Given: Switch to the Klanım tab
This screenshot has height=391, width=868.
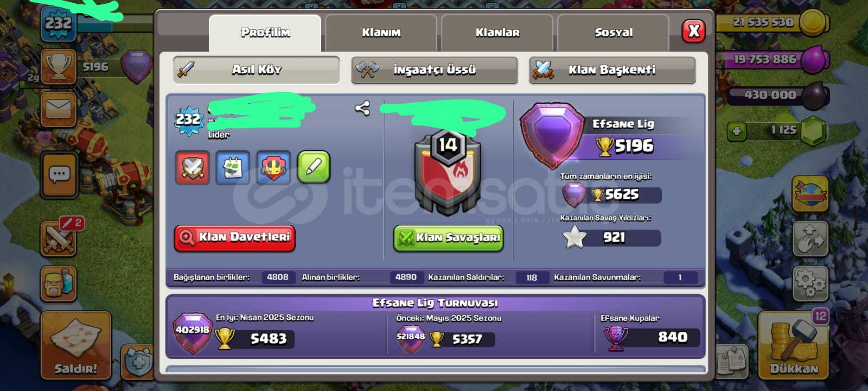Looking at the screenshot, I should coord(381,33).
